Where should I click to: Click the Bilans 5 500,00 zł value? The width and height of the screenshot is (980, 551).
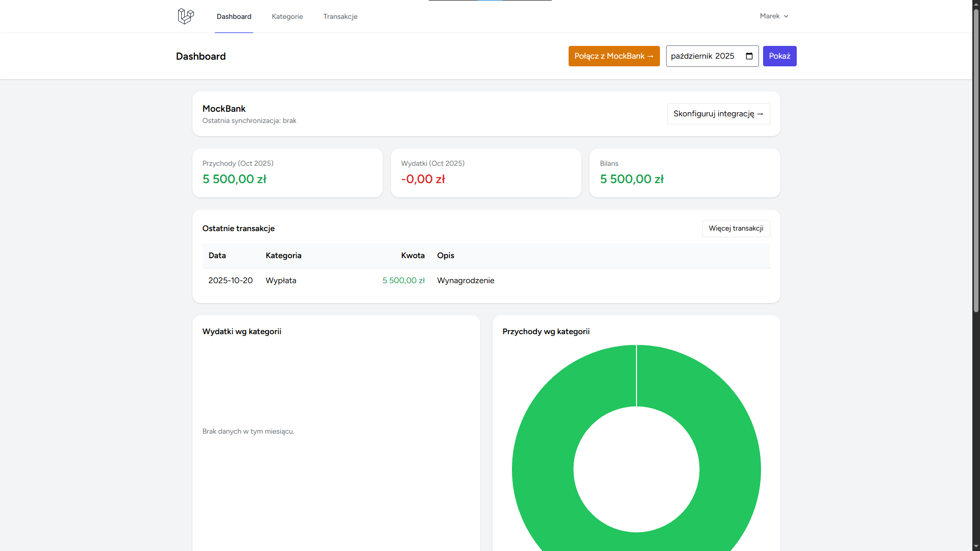click(x=632, y=179)
